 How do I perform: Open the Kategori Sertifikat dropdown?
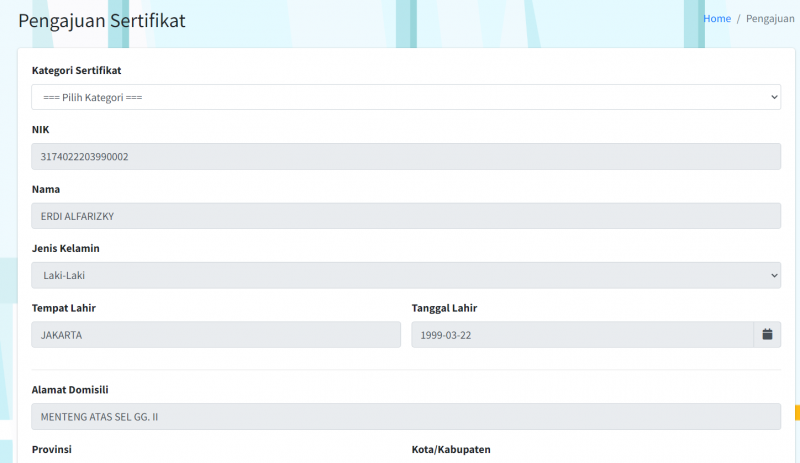(x=405, y=97)
